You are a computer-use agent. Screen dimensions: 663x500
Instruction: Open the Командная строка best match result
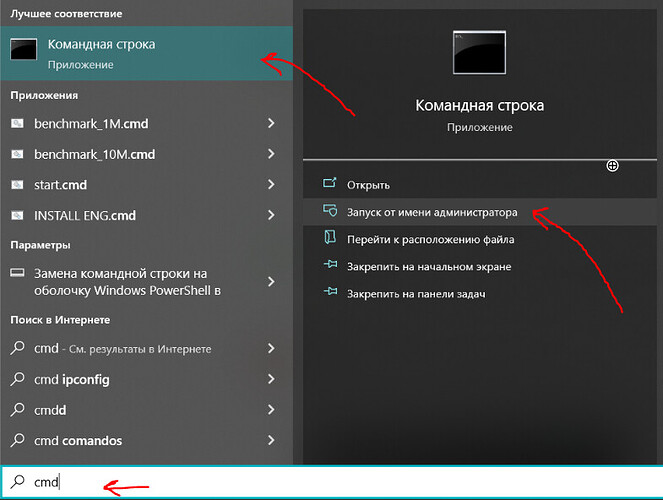click(x=100, y=53)
